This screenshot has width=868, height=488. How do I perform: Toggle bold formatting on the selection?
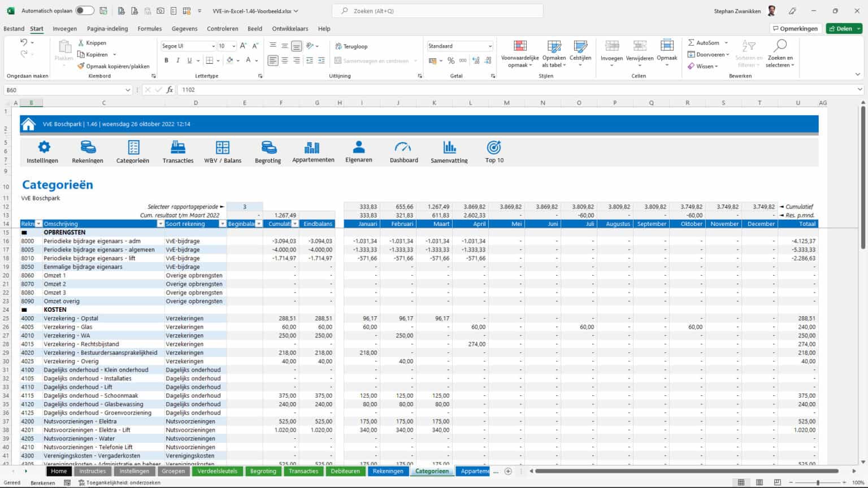coord(166,60)
